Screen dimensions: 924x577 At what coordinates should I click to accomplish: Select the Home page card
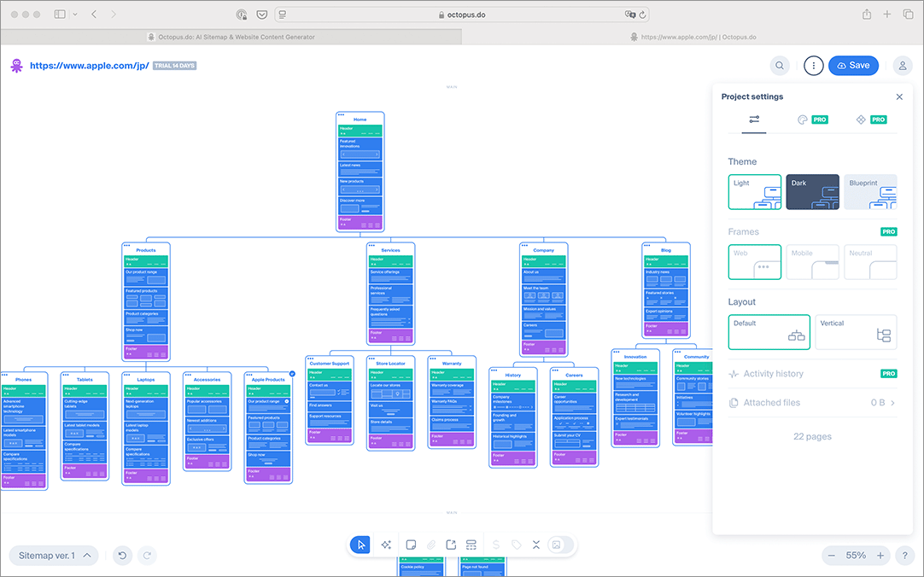pyautogui.click(x=360, y=172)
